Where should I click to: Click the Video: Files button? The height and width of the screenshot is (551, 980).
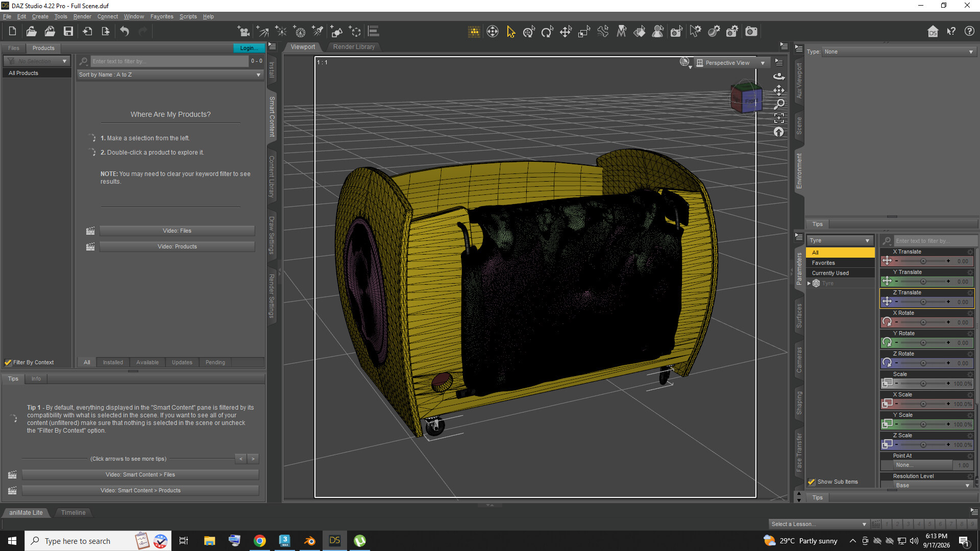coord(177,231)
